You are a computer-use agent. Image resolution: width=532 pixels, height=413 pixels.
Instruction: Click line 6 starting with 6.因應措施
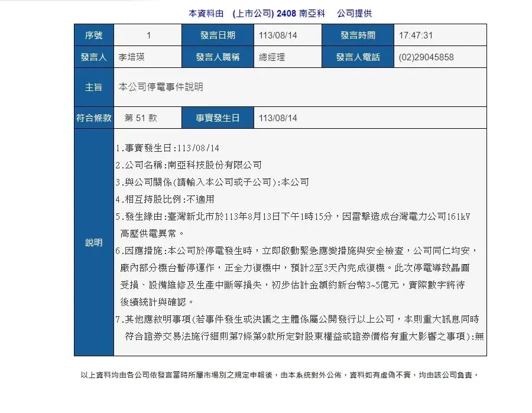tap(297, 251)
